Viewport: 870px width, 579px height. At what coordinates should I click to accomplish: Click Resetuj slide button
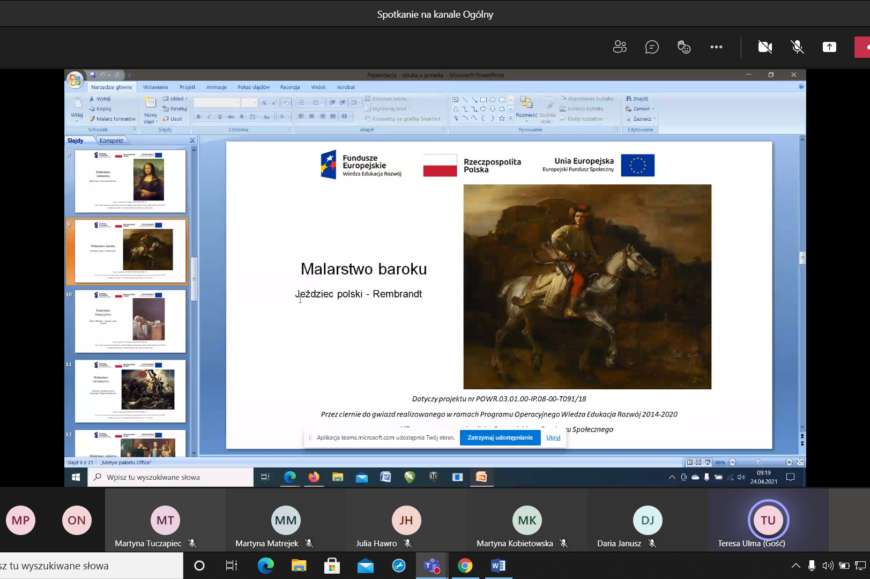[175, 109]
